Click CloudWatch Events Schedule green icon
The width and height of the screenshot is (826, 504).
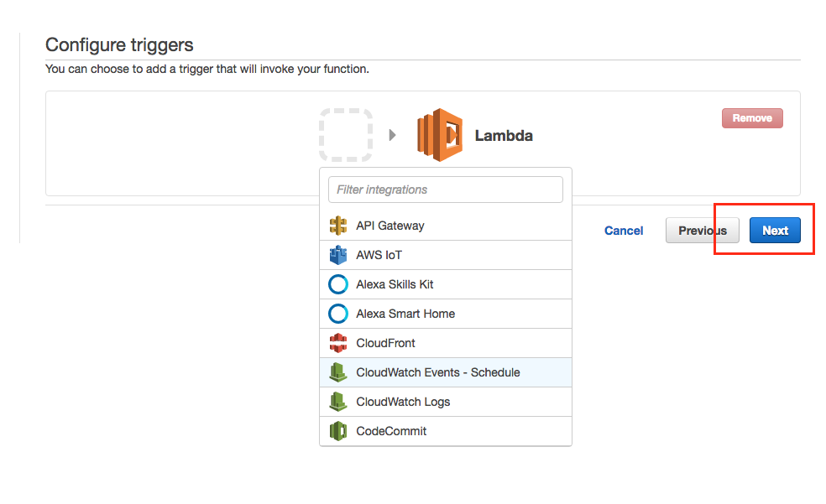point(338,372)
